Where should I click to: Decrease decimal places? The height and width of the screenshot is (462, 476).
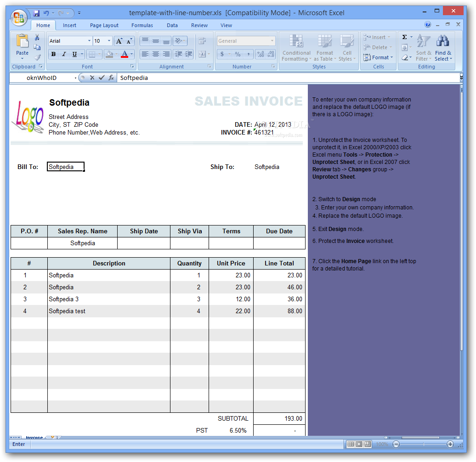point(271,54)
